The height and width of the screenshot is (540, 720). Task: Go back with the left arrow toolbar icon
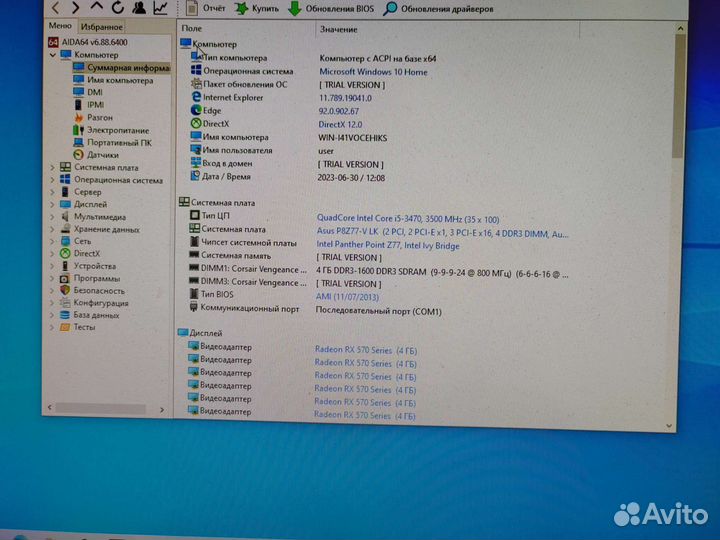point(55,7)
